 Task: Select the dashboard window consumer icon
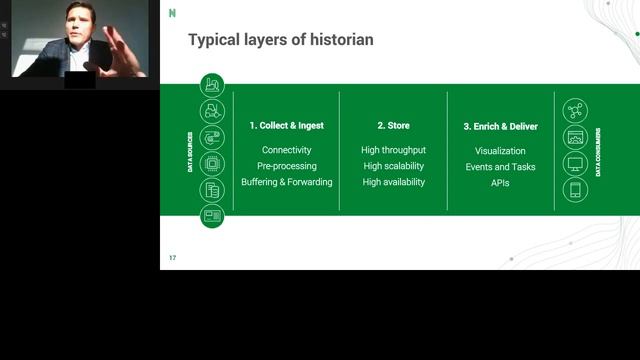(x=575, y=138)
